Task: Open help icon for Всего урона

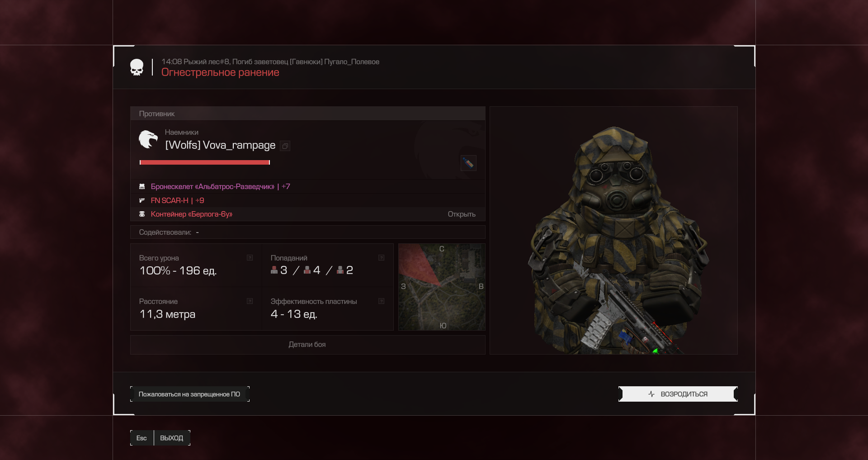Action: click(x=250, y=258)
